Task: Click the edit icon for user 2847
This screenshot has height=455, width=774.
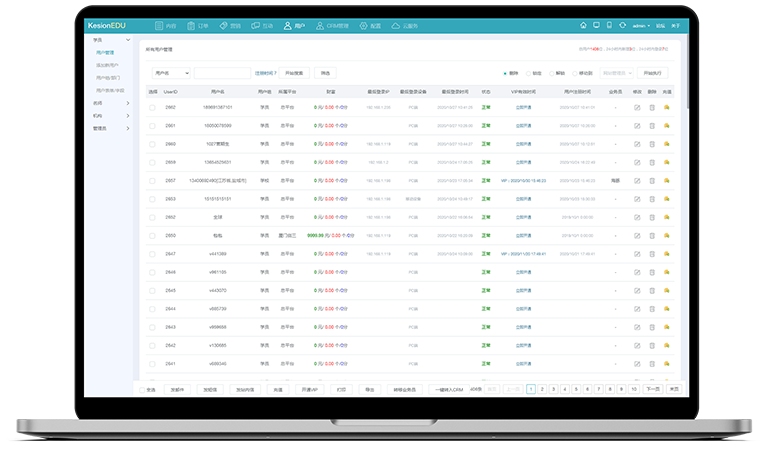Action: coord(636,254)
